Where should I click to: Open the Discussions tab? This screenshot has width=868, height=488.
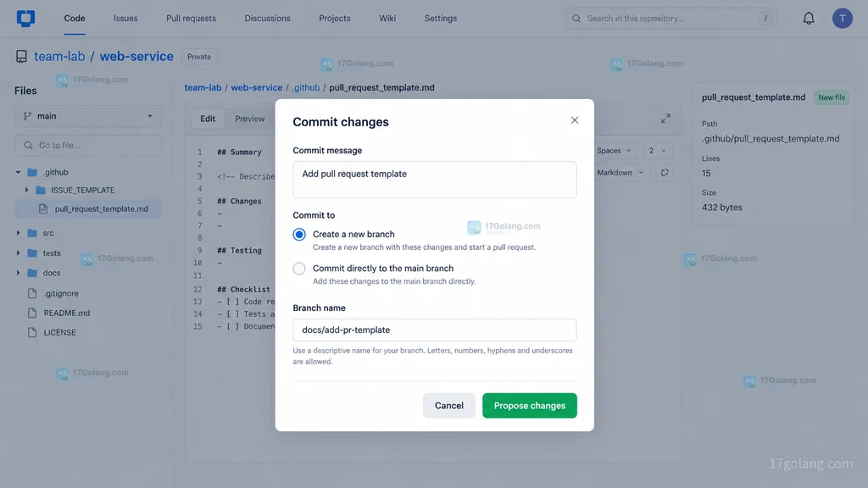point(267,19)
